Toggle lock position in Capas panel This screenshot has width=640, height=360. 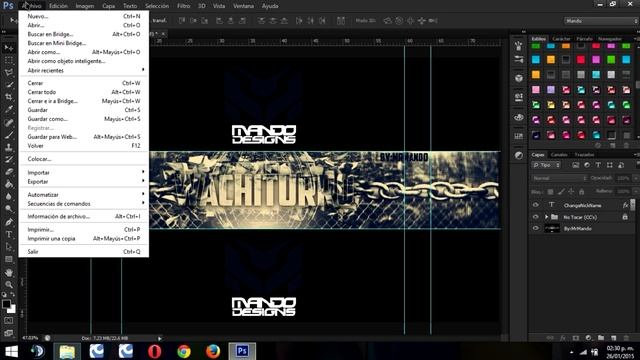571,191
